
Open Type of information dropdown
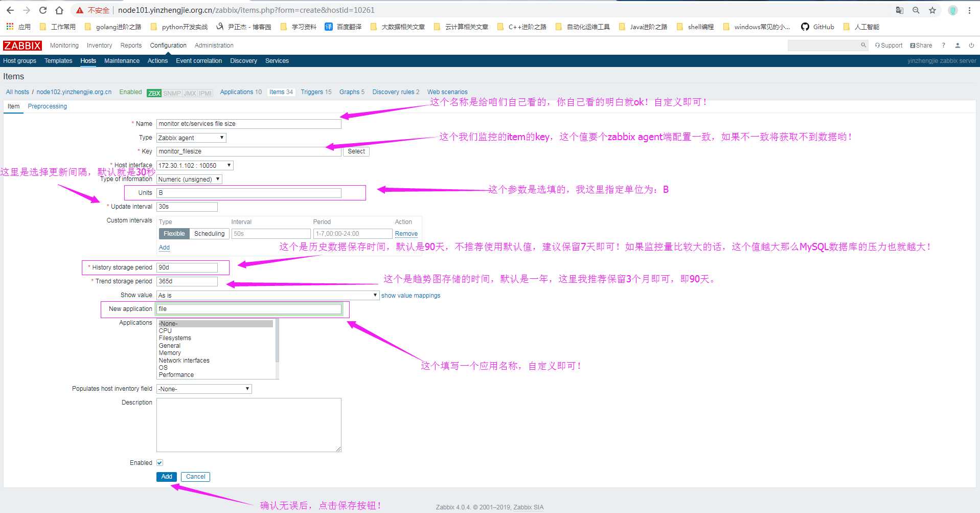189,179
